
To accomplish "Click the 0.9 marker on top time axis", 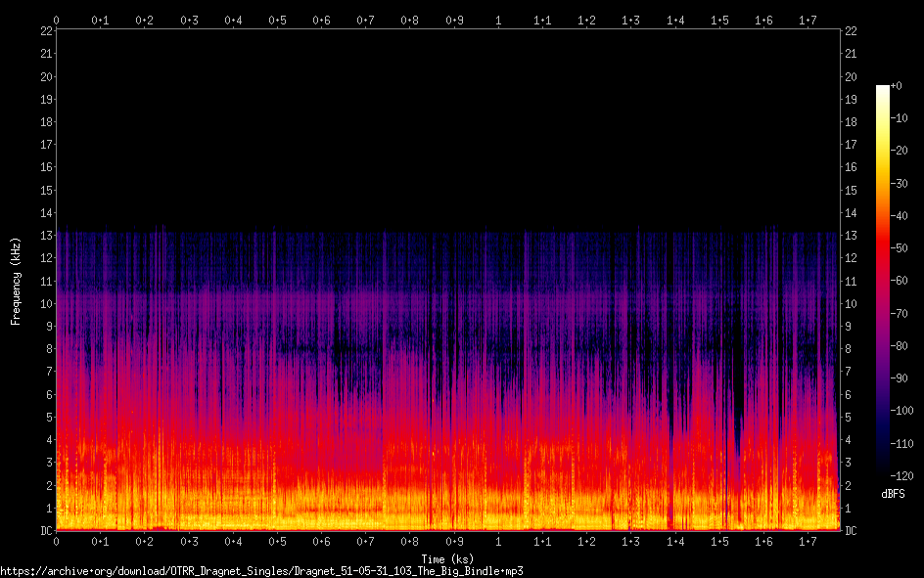I will (454, 20).
